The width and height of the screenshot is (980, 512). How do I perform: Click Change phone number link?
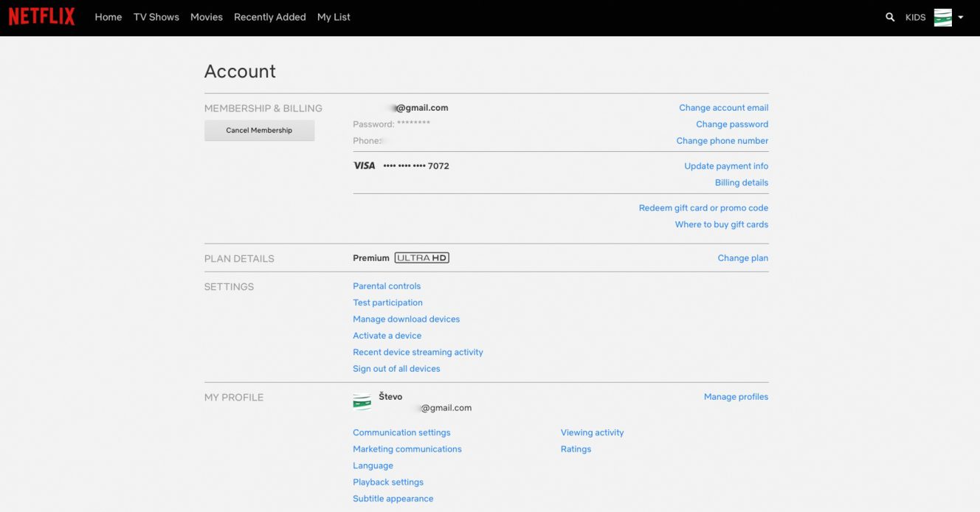[722, 141]
